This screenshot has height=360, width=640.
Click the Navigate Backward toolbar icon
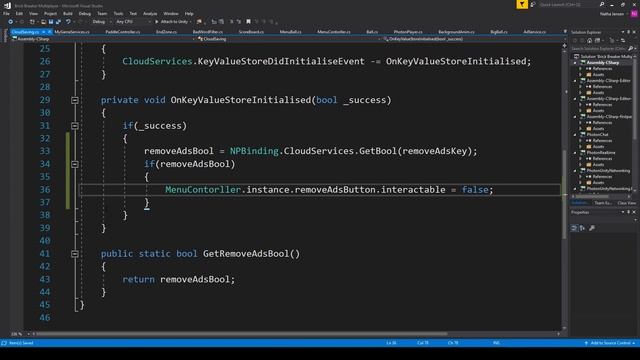click(11, 22)
